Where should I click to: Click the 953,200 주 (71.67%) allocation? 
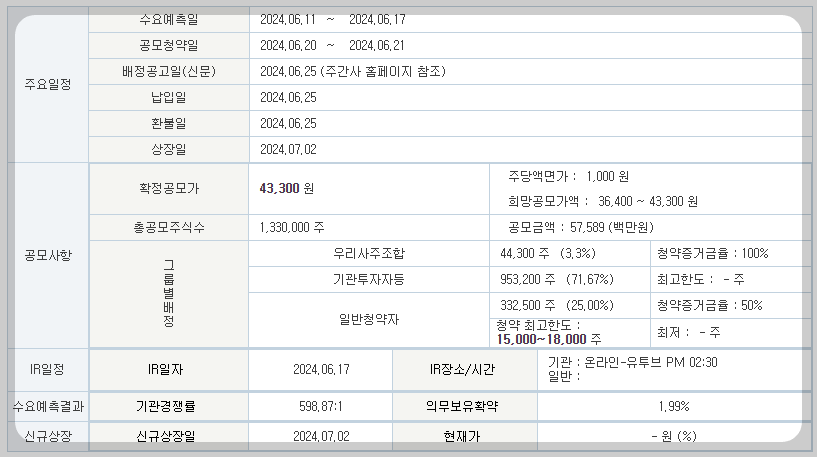click(x=557, y=279)
